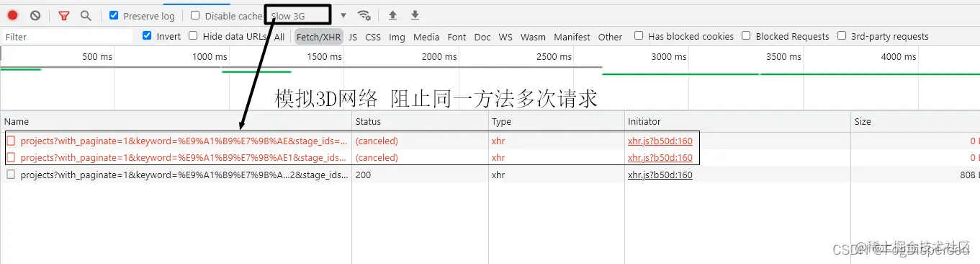Screen dimensions: 980x264
Task: Select the Fetch/XHR filter type
Action: pyautogui.click(x=319, y=37)
